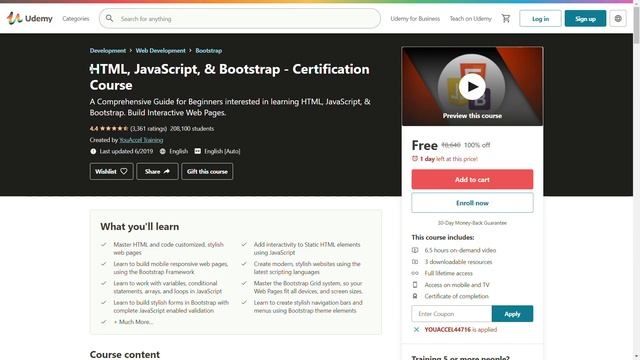640x360 pixels.
Task: Click the closed captions icon
Action: point(198,151)
